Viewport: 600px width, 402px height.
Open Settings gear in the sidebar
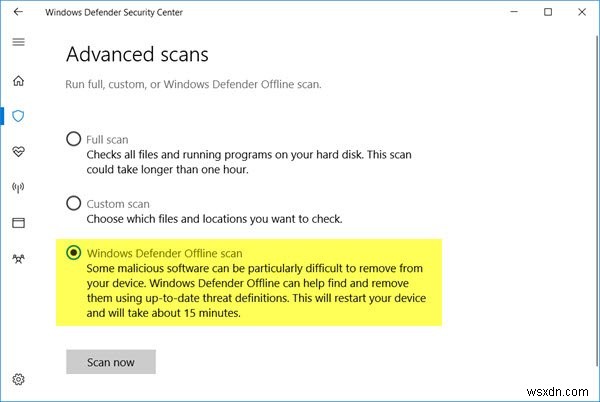coord(18,380)
